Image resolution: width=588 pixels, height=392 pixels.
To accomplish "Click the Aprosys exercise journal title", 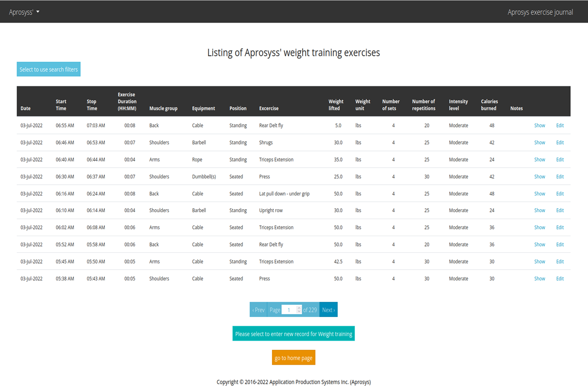I will 540,12.
